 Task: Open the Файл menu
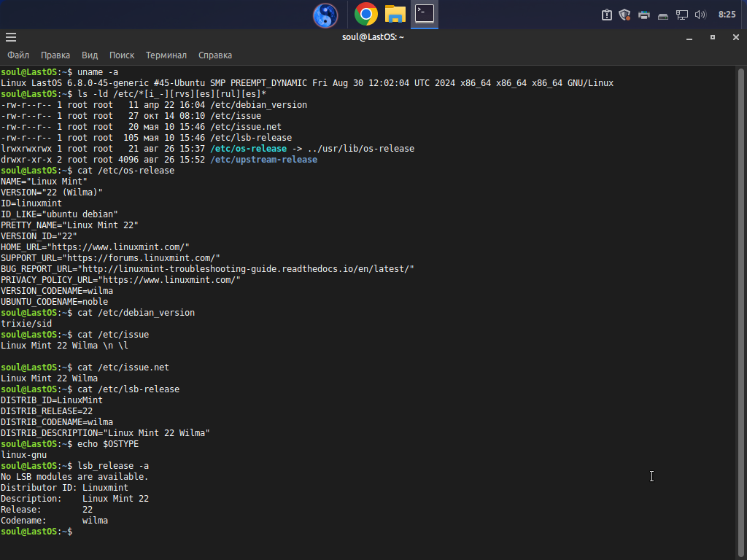pyautogui.click(x=18, y=55)
